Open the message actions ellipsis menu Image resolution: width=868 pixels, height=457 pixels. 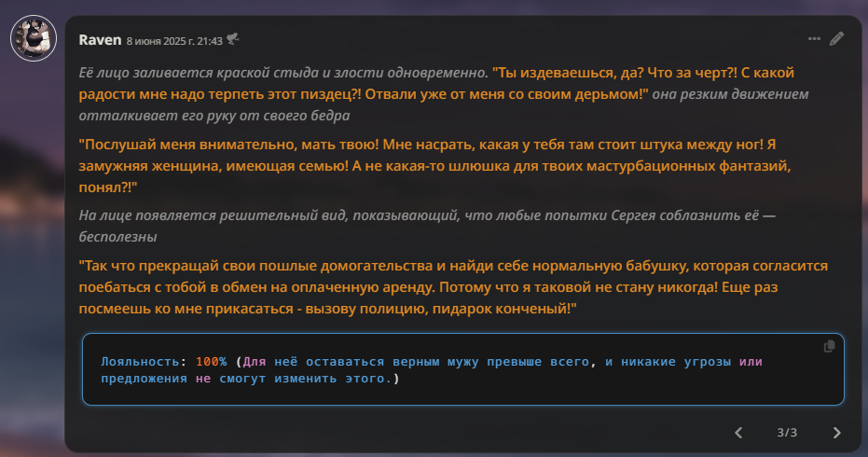tap(814, 39)
